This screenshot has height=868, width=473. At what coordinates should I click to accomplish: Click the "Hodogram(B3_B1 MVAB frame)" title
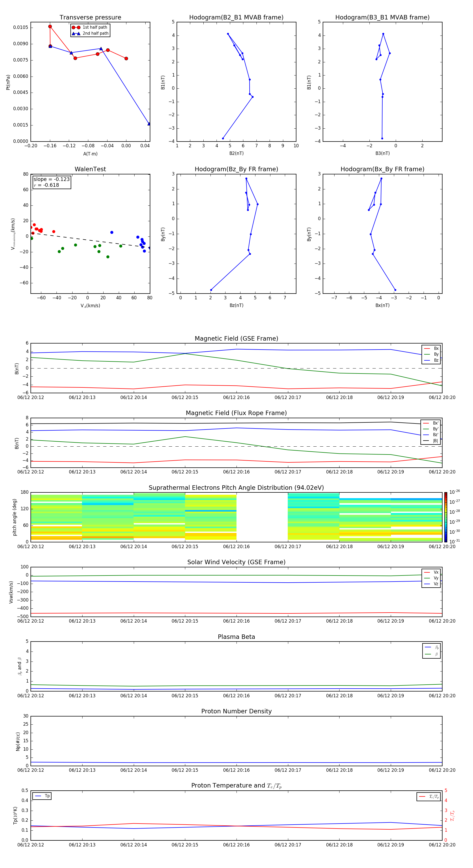[x=382, y=18]
